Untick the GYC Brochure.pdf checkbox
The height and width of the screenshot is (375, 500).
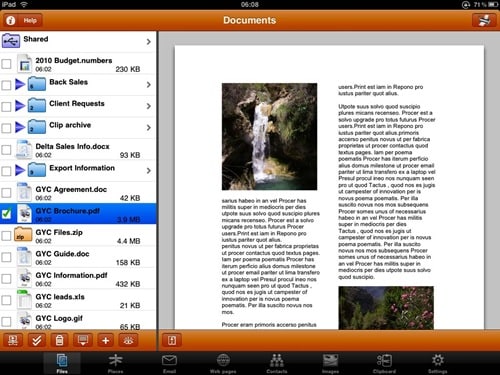(x=6, y=214)
